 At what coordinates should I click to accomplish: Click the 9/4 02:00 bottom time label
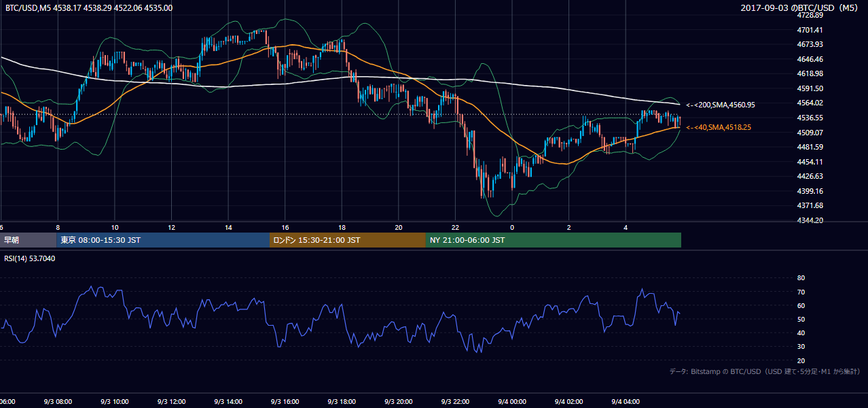tap(569, 402)
